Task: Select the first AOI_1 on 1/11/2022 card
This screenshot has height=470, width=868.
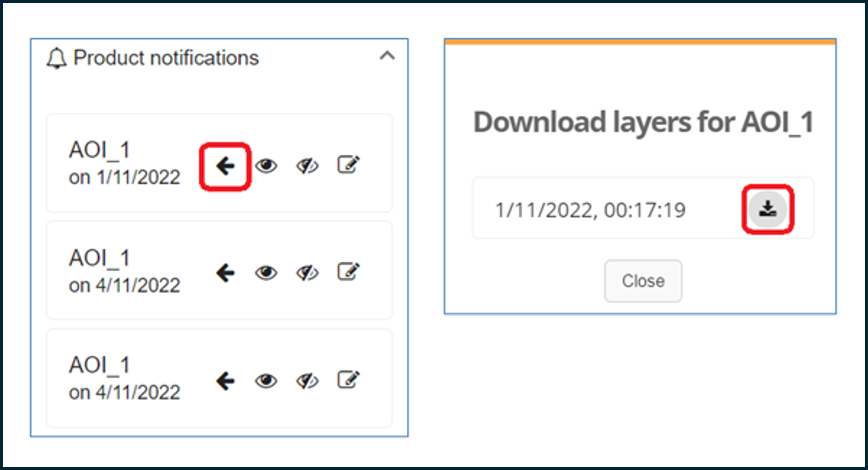Action: 219,163
